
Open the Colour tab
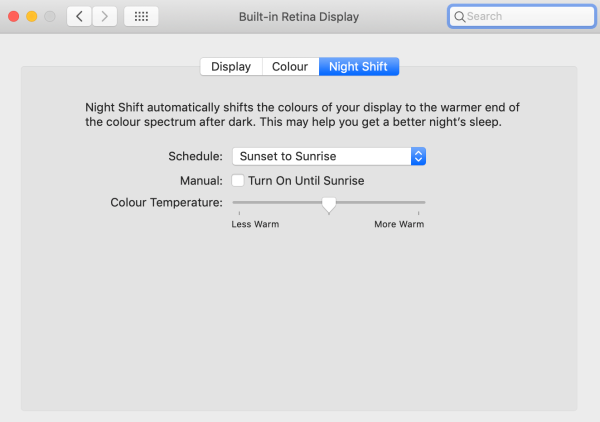click(x=290, y=67)
